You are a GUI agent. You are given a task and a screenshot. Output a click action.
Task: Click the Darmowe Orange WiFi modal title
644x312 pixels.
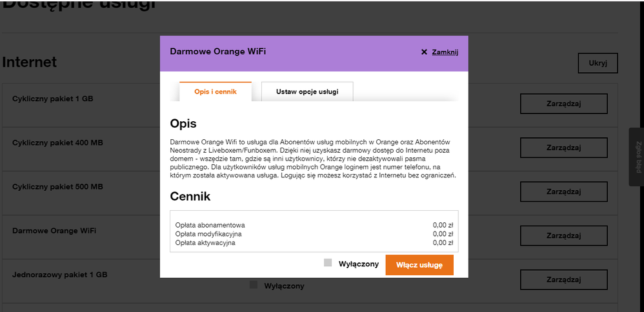(x=217, y=51)
